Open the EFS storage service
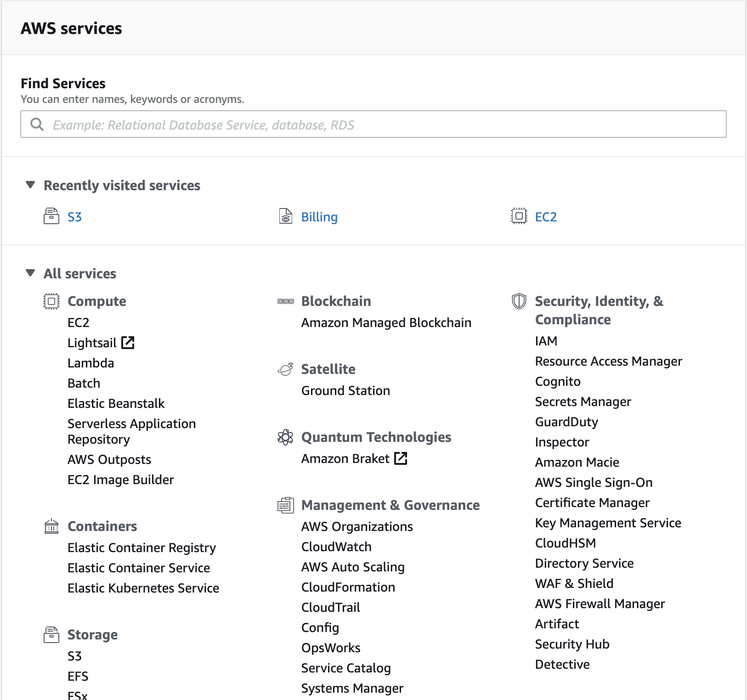Image resolution: width=747 pixels, height=700 pixels. pyautogui.click(x=78, y=676)
